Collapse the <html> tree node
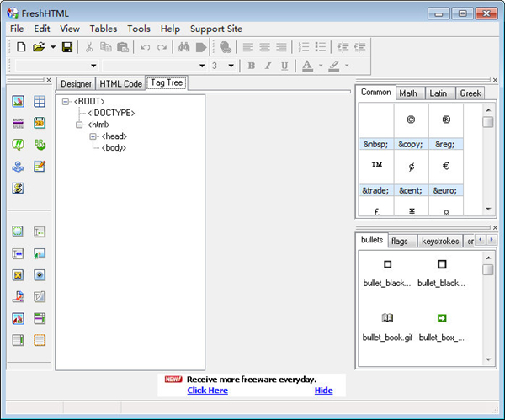Image resolution: width=505 pixels, height=420 pixels. coord(80,125)
